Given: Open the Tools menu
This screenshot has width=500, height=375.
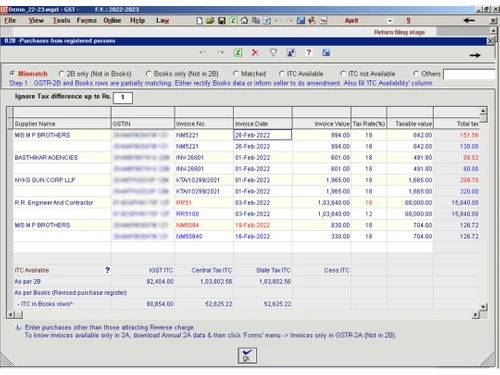Looking at the screenshot, I should pos(62,21).
